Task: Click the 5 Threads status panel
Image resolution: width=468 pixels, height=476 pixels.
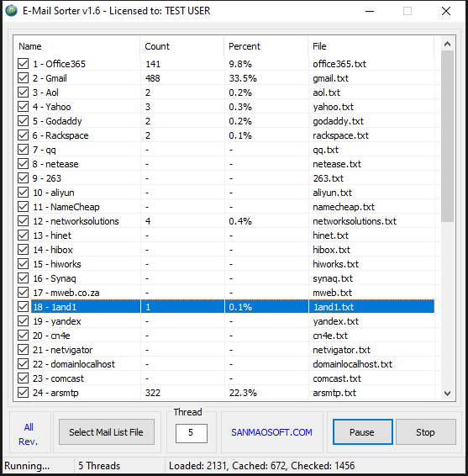Action: [119, 466]
